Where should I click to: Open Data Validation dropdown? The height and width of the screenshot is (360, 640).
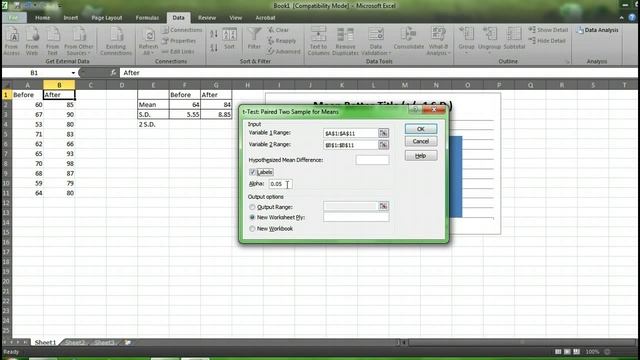click(376, 41)
